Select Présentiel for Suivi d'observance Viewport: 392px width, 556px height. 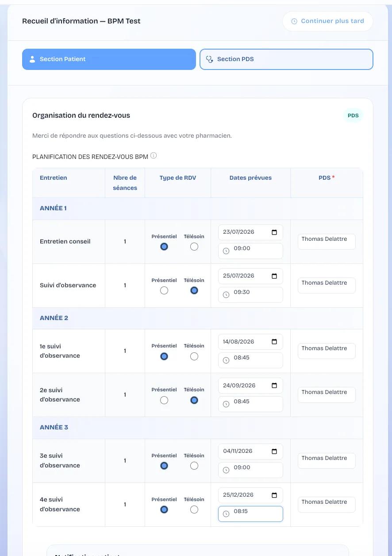coord(164,290)
